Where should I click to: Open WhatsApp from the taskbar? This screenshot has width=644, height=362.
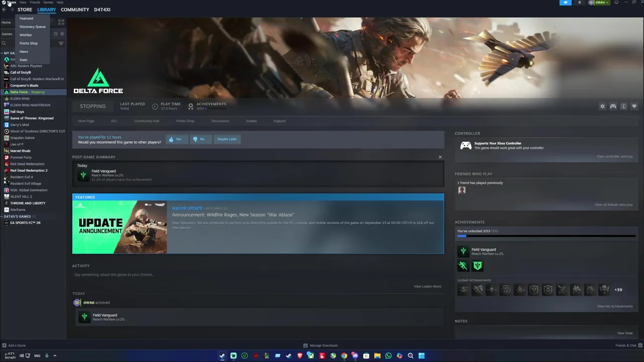(x=388, y=355)
